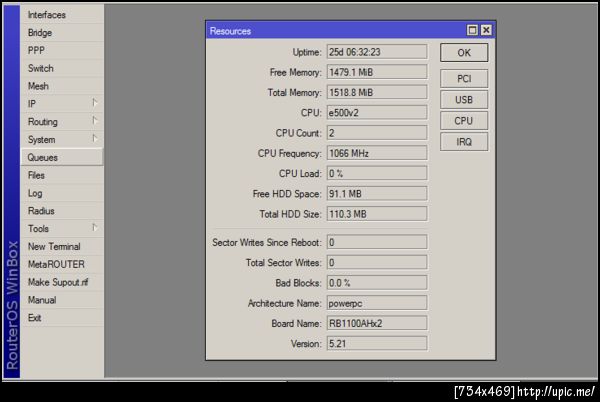Click the CPU Load field
The width and height of the screenshot is (600, 402).
pyautogui.click(x=377, y=174)
